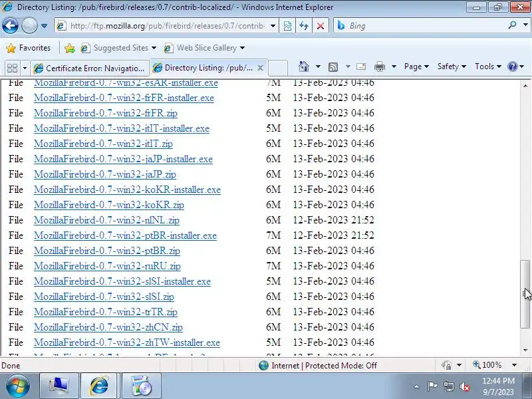This screenshot has height=399, width=532.
Task: Open the MozillaFirebird-0.7-win32-zhTW-installer.exe link
Action: (127, 342)
